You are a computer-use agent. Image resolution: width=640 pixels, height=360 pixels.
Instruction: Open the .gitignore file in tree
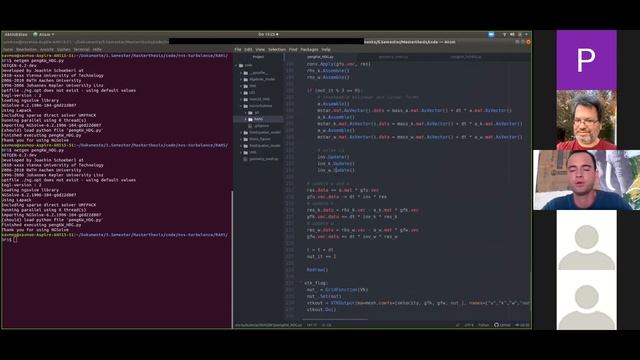pyautogui.click(x=262, y=126)
